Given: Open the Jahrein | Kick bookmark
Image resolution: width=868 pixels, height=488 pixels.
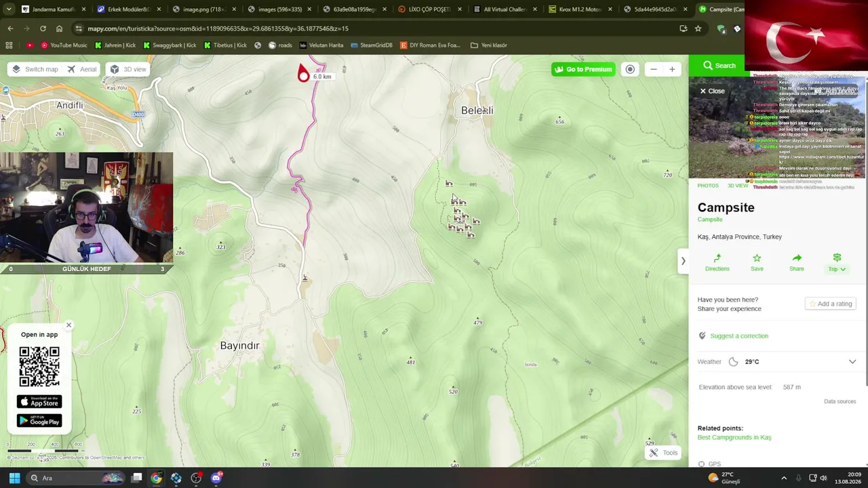Looking at the screenshot, I should [x=115, y=45].
